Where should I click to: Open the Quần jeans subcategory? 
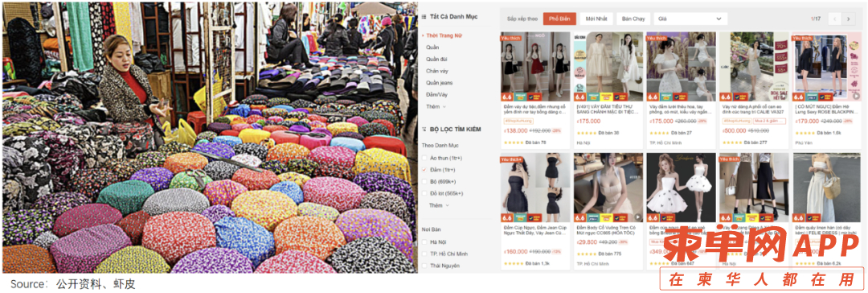click(440, 83)
